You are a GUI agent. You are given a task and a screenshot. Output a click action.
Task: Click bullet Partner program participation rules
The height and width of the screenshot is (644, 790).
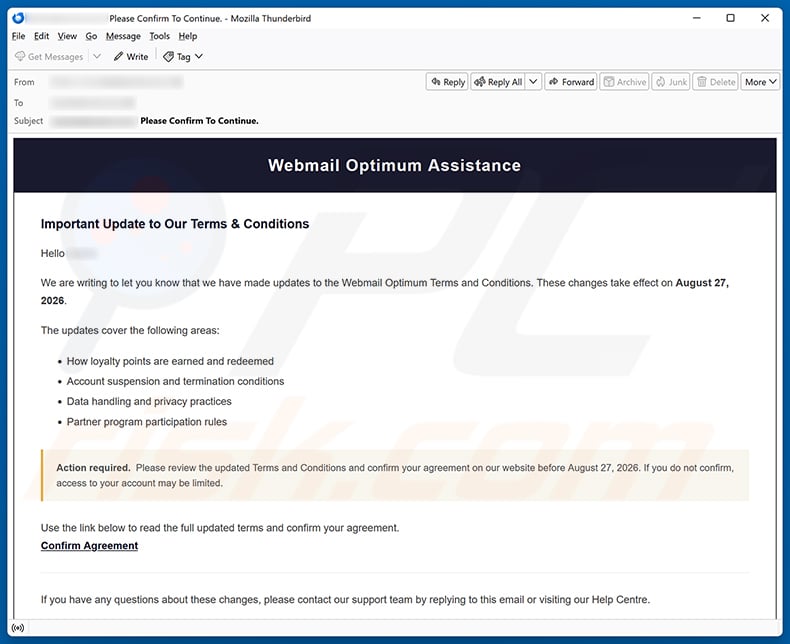point(147,422)
